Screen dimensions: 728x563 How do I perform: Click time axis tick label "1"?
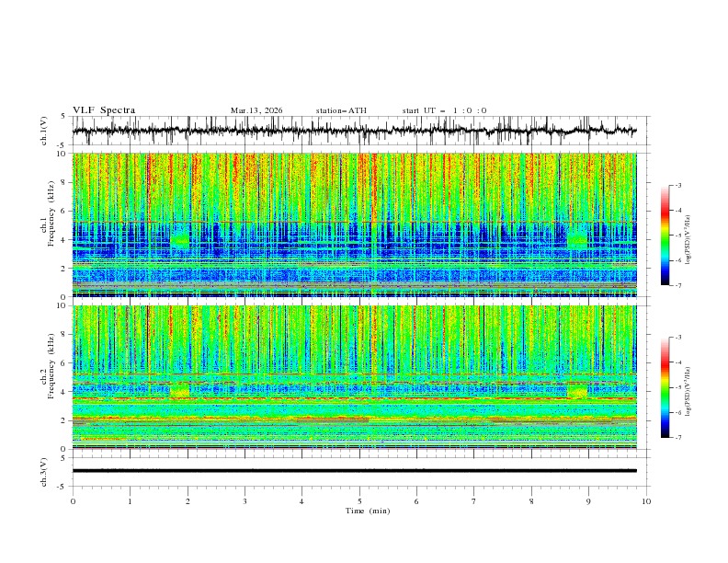click(x=130, y=501)
